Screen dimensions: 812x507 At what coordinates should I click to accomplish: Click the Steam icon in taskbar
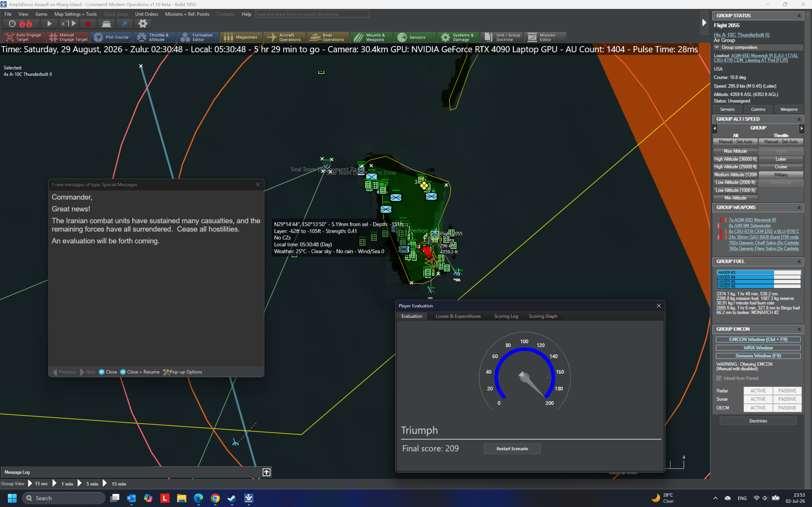[x=232, y=498]
